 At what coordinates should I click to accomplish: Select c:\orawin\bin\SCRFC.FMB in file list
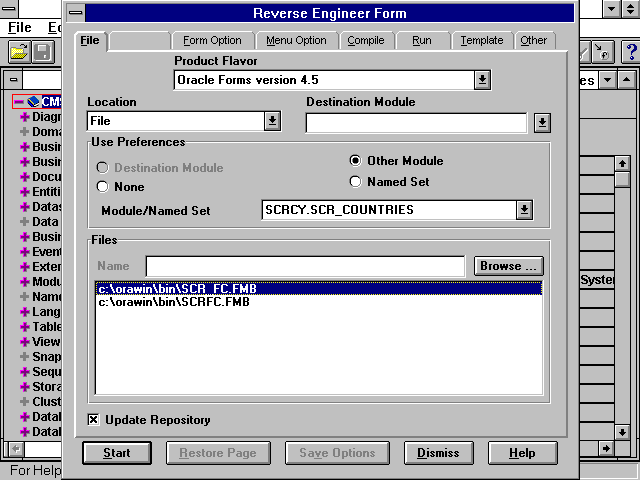pos(173,302)
